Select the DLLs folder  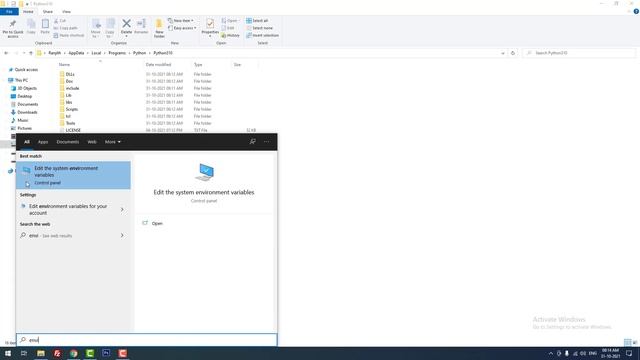point(70,74)
